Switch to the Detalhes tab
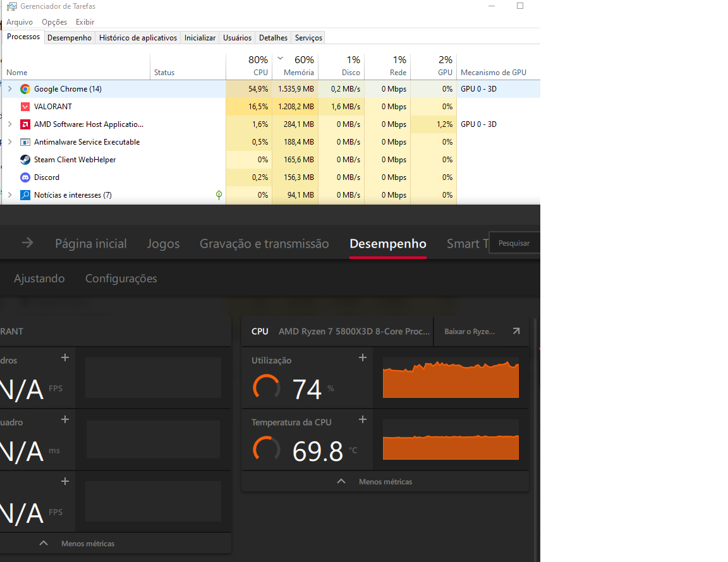Viewport: 728px width, 562px height. 273,38
